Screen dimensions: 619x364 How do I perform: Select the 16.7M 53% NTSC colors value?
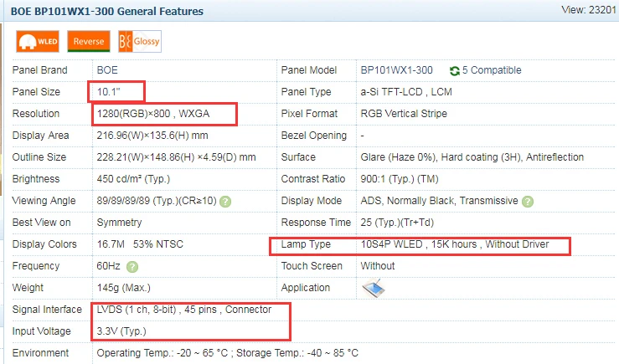point(140,244)
